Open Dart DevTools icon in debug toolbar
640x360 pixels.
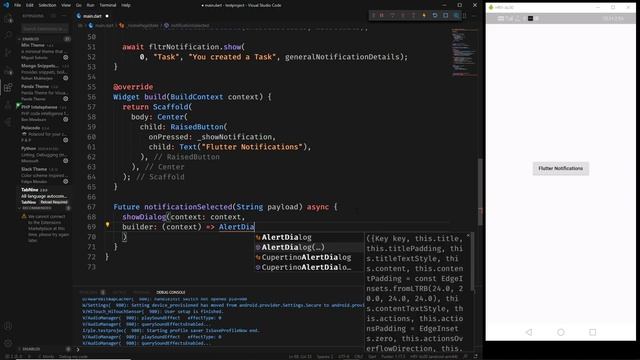[x=456, y=16]
